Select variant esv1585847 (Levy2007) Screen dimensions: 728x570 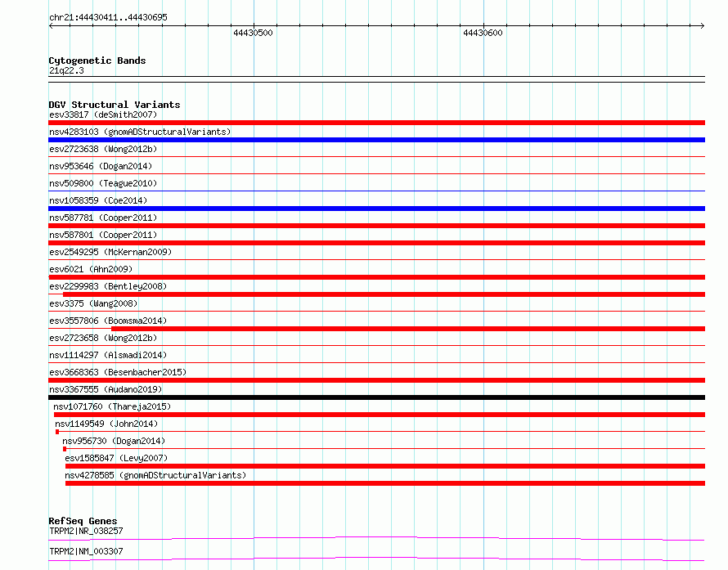[116, 458]
